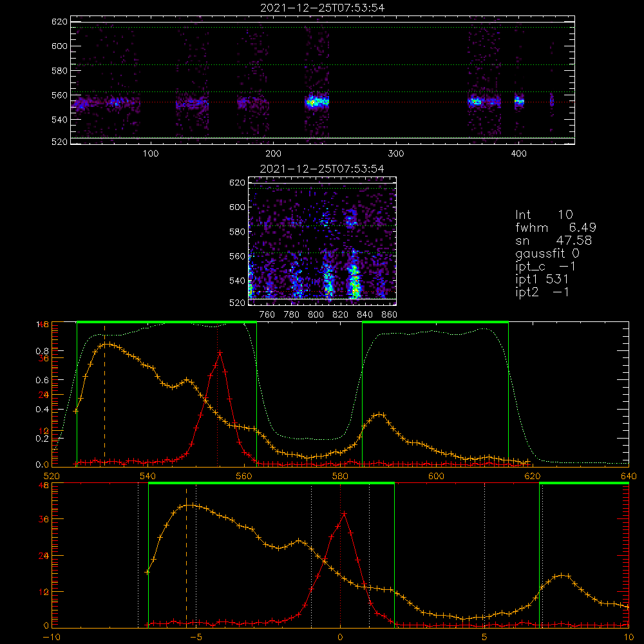Click the '760' x-axis label of middle image
This screenshot has height=644, width=644.
(x=267, y=315)
